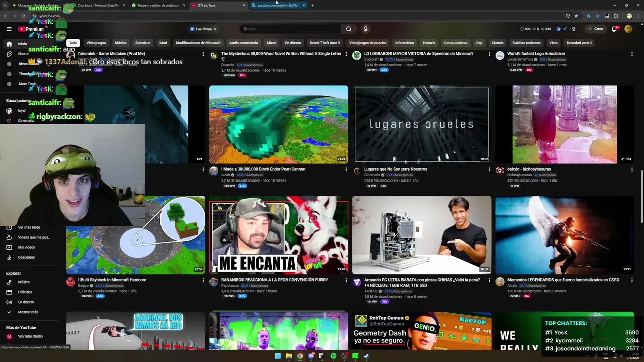Viewport: 644px width, 362px height.
Task: Open File Explorer from the taskbar
Action: (x=289, y=356)
